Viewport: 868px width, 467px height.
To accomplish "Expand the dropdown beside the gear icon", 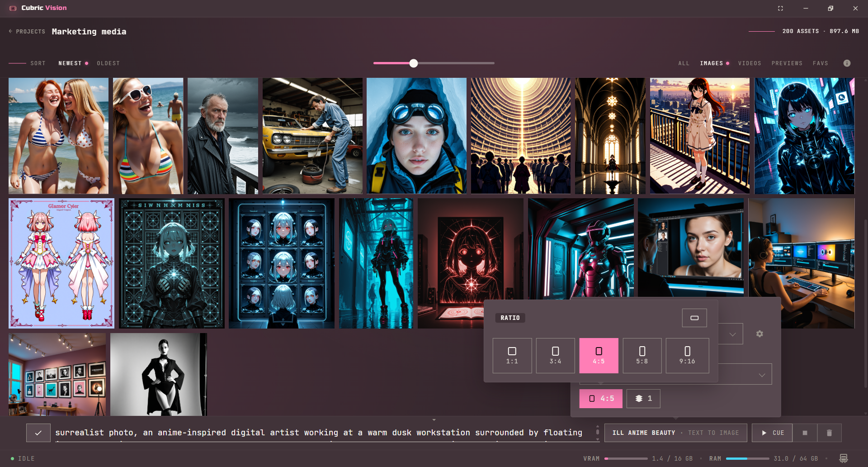I will pyautogui.click(x=732, y=334).
